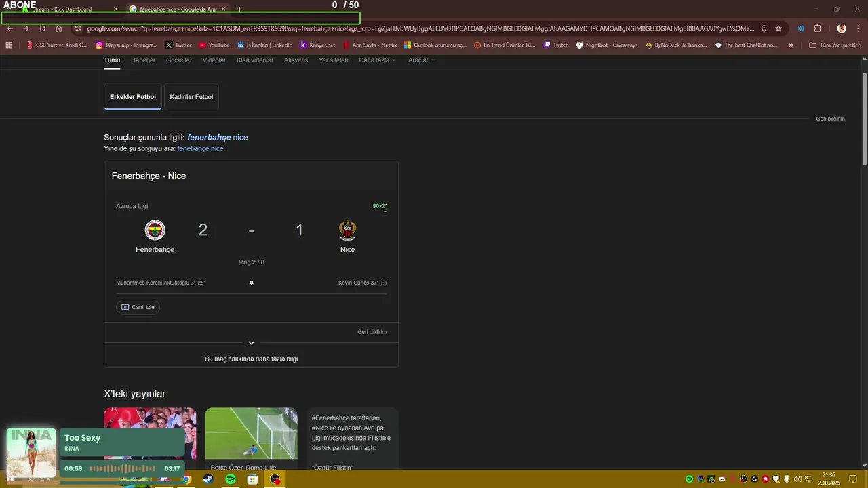Expand the hidden bookmarks chevron

point(791,45)
